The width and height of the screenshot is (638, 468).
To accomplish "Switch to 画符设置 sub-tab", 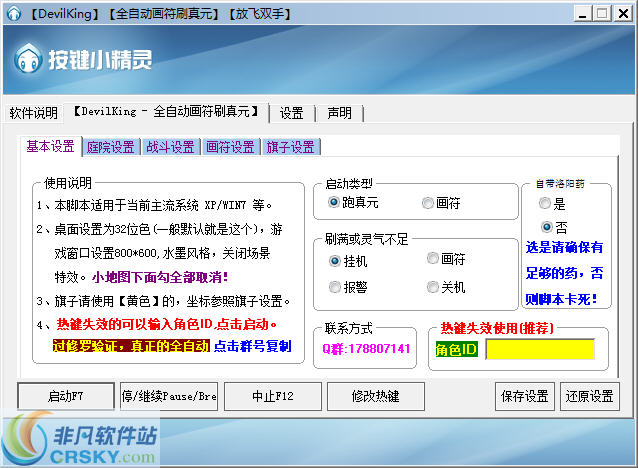I will coord(230,147).
